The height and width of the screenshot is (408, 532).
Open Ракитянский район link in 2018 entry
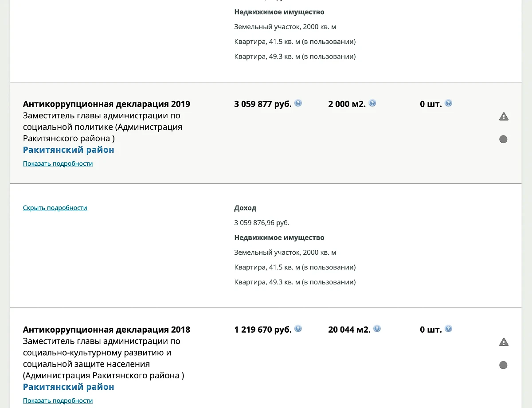69,387
